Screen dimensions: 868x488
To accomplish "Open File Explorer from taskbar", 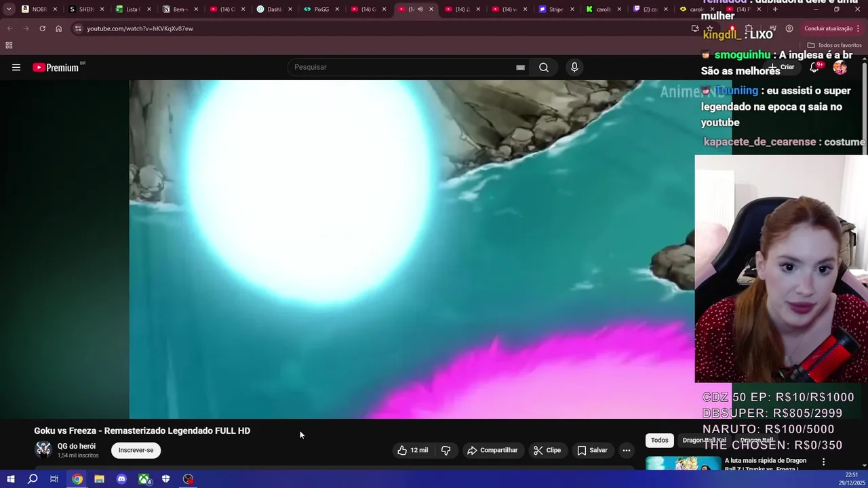I will 99,479.
